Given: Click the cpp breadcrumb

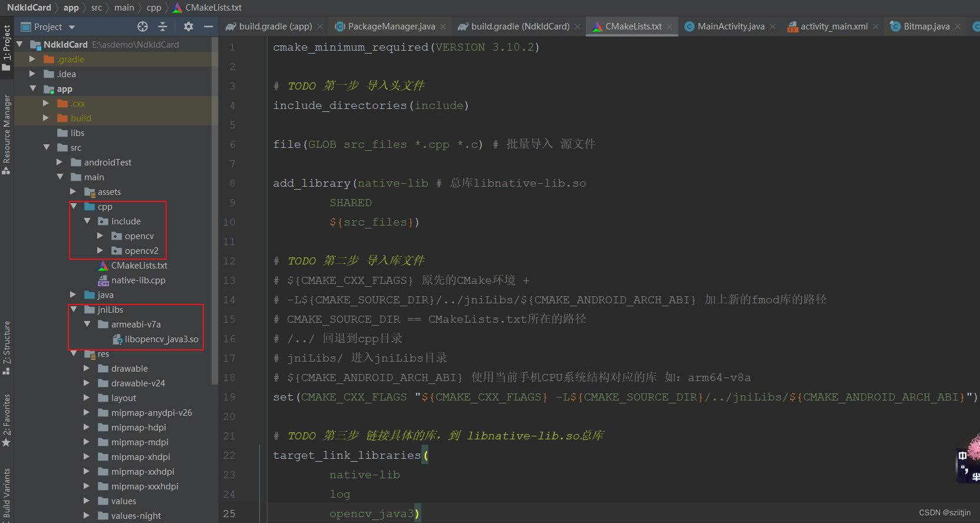Looking at the screenshot, I should (154, 7).
